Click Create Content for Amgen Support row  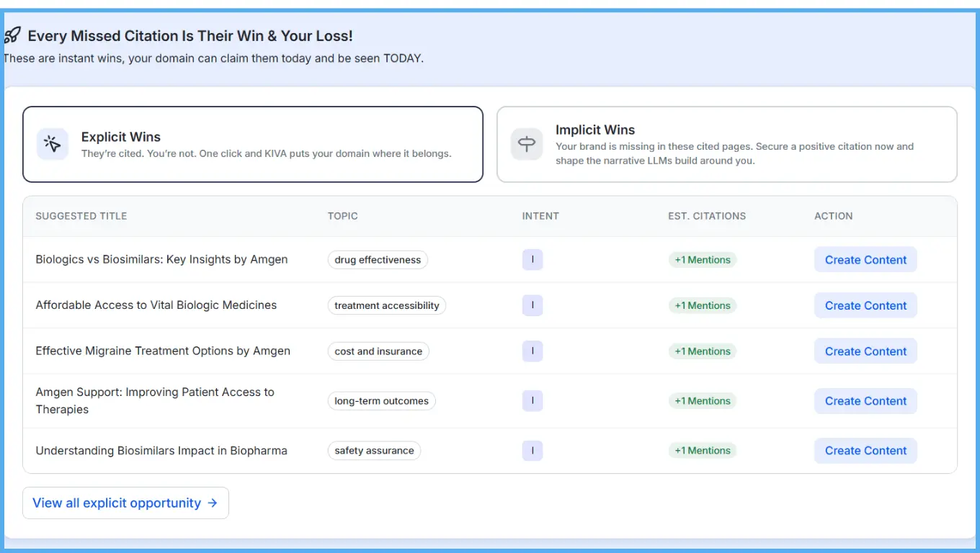point(865,400)
